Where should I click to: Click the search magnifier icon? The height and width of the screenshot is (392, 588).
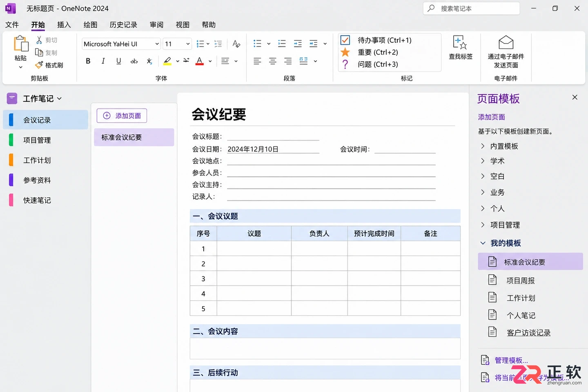coord(431,8)
